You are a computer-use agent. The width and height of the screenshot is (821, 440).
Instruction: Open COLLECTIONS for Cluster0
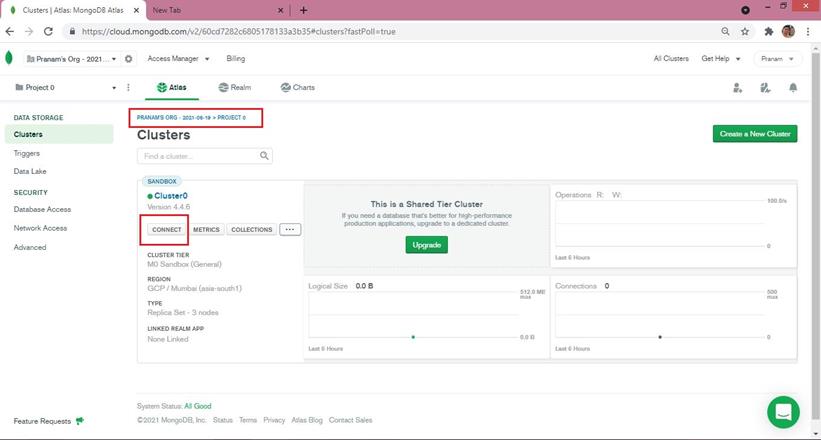coord(252,229)
